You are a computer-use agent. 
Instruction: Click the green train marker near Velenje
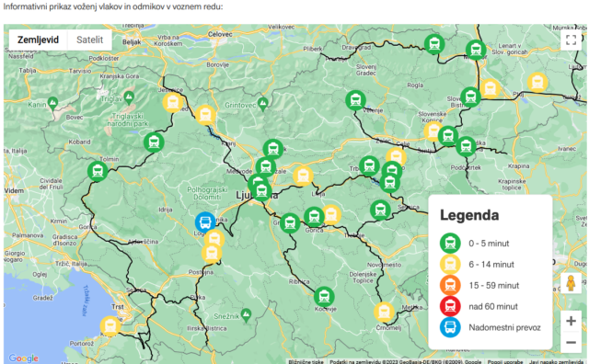[x=356, y=100]
